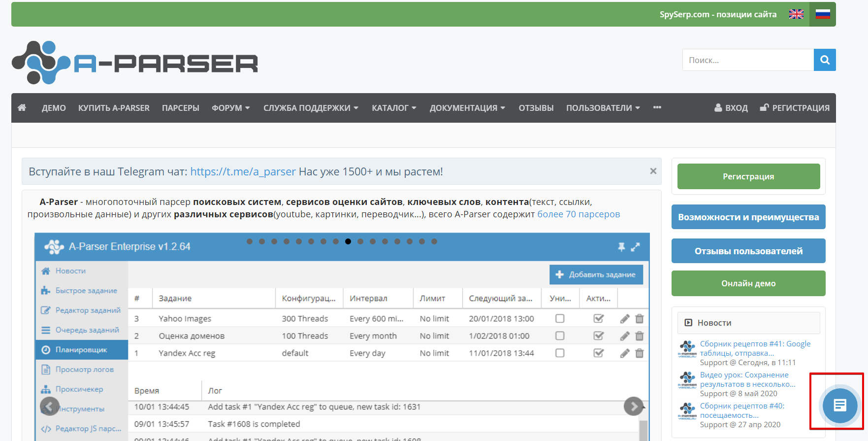Viewport: 868px width, 441px height.
Task: Follow the https://t.me/a_parser Telegram link
Action: (243, 171)
